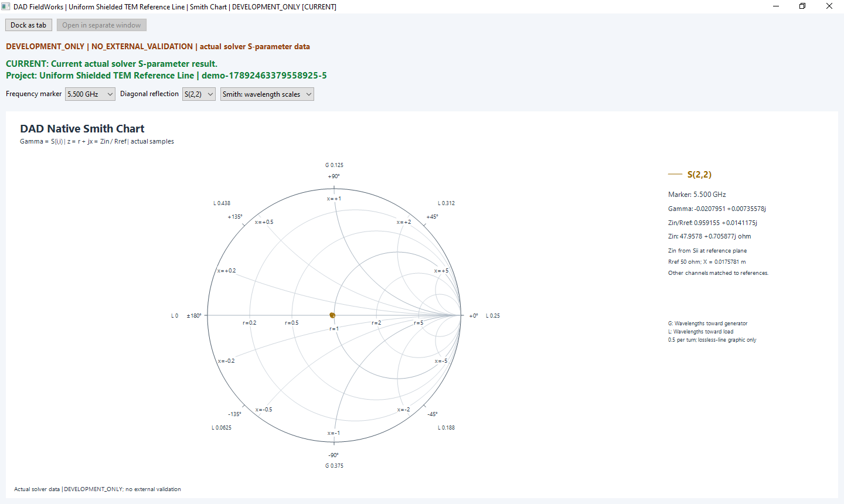Click the -90° angle label
844x504 pixels.
[333, 455]
